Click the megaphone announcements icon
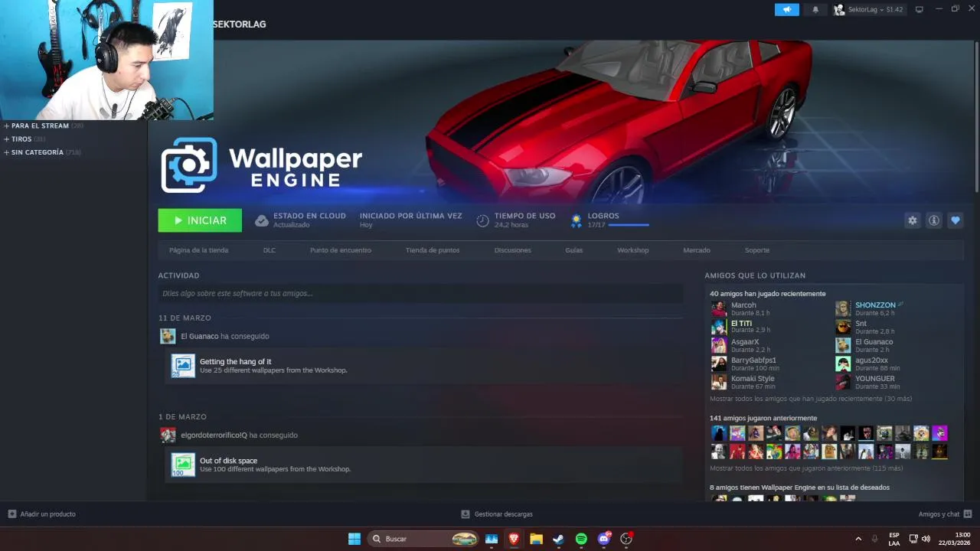This screenshot has width=980, height=551. pyautogui.click(x=786, y=10)
